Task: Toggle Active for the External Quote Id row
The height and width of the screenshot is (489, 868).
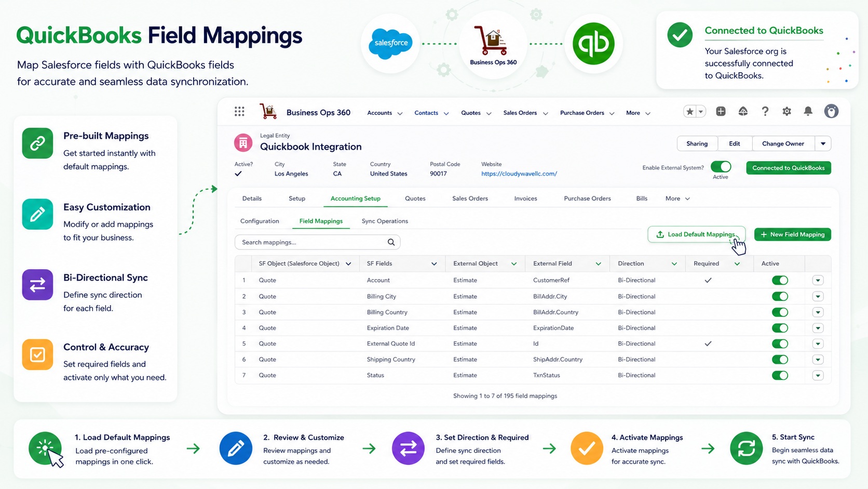Action: [x=780, y=343]
